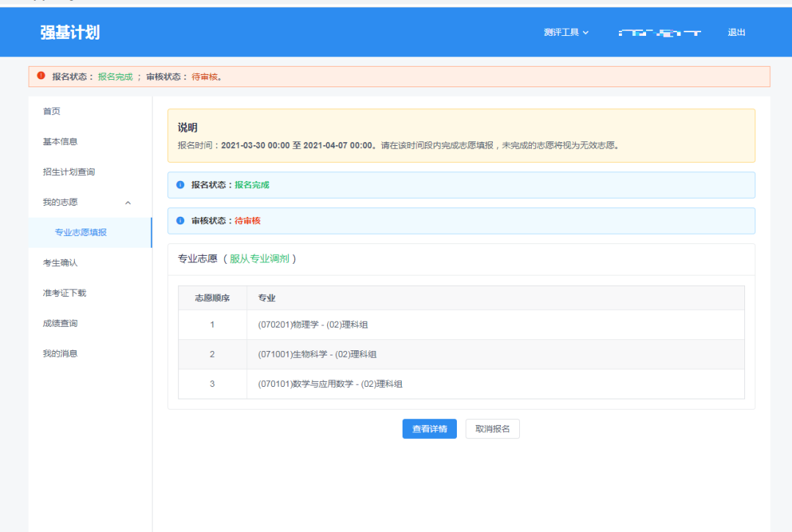Open 成绩查询 in the left menu
Image resolution: width=792 pixels, height=532 pixels.
[x=61, y=322]
